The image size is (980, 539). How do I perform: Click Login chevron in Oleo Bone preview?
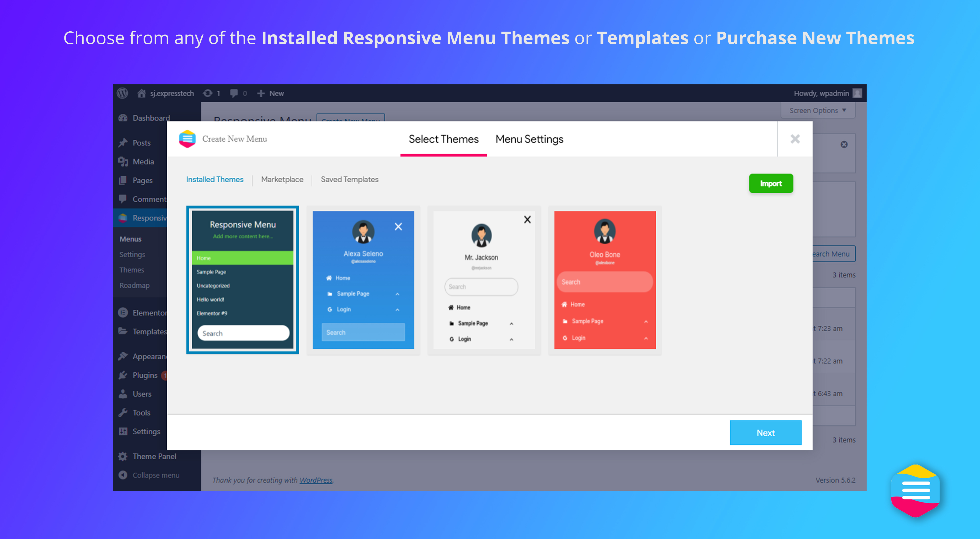[646, 338]
